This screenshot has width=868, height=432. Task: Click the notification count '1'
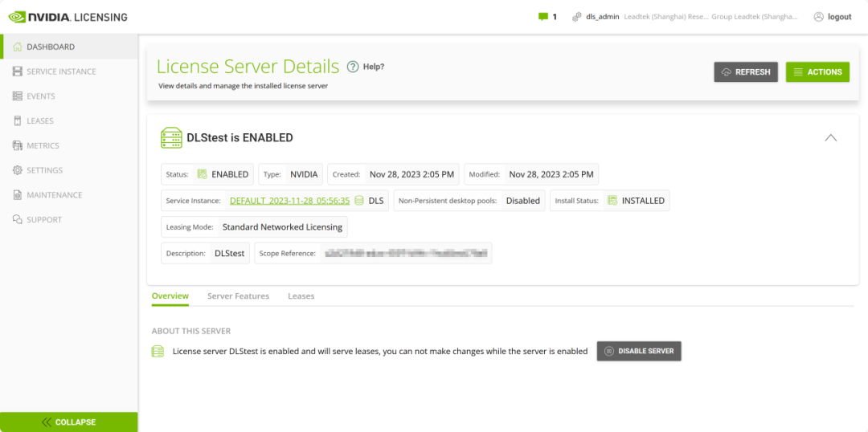(x=555, y=17)
